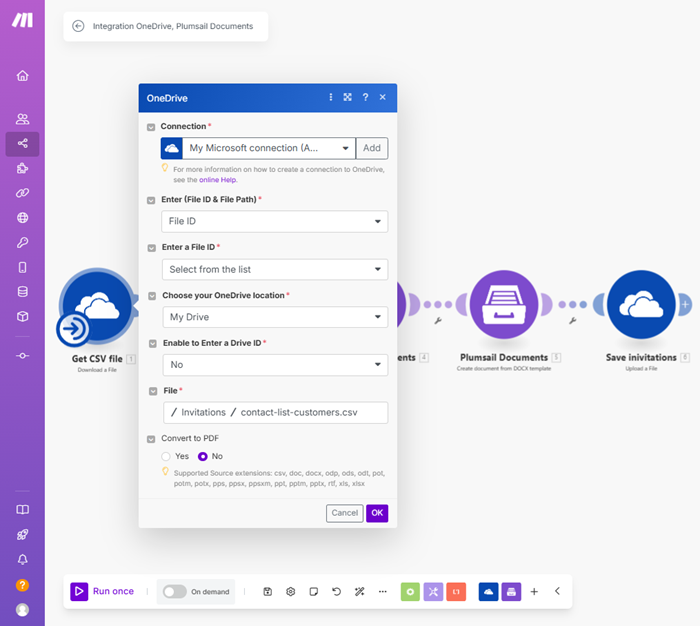This screenshot has width=700, height=626.
Task: Toggle Choose your OneDrive location checkbox
Action: tap(152, 296)
